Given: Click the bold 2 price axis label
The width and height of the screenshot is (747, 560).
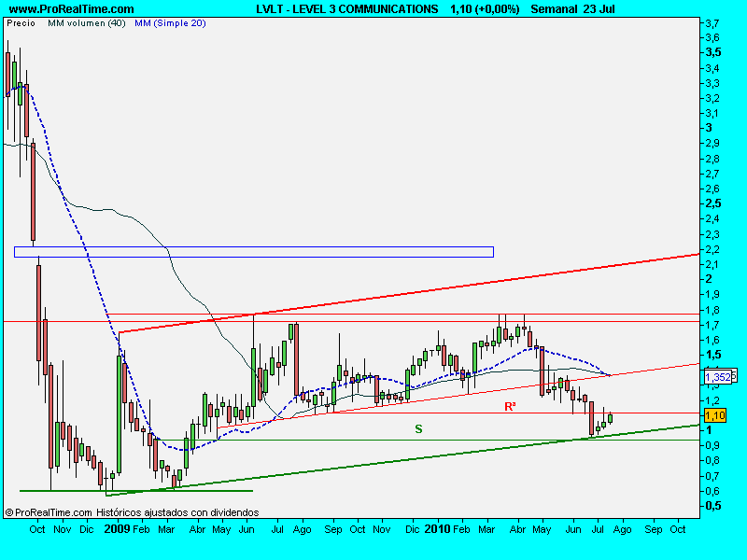Looking at the screenshot, I should [x=709, y=279].
